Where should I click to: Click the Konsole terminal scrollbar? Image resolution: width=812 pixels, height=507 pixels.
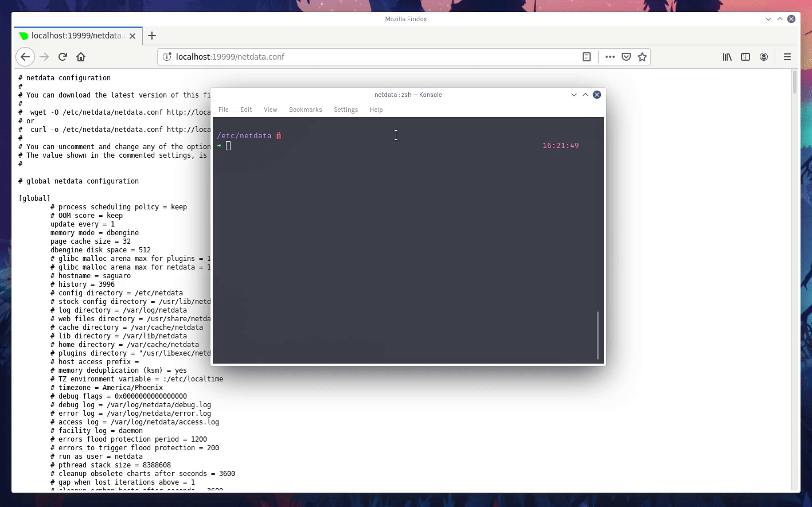[x=598, y=336]
